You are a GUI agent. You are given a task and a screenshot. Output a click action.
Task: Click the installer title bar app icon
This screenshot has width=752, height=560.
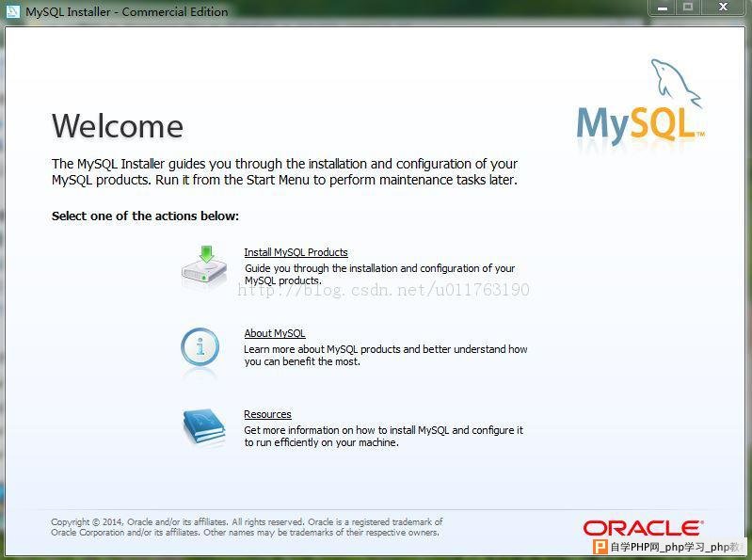(x=12, y=10)
